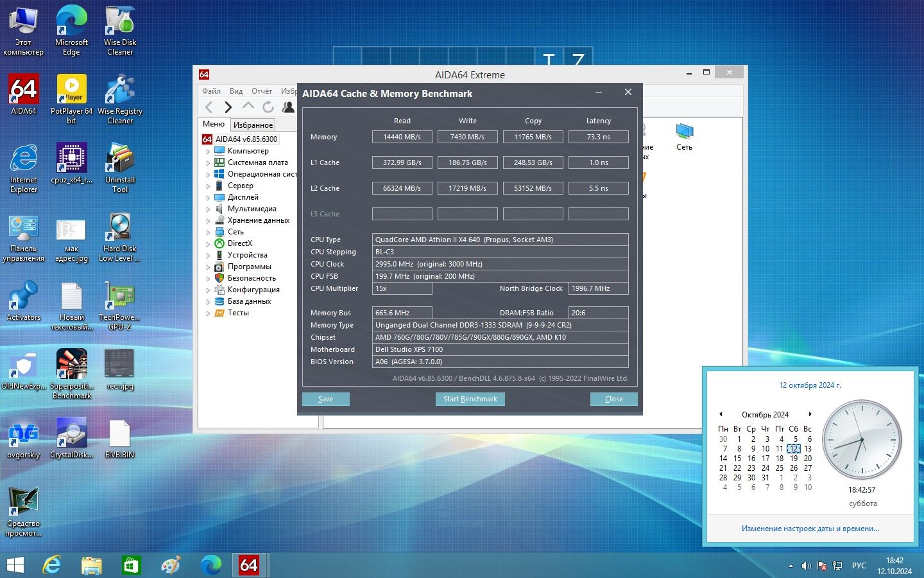Image resolution: width=924 pixels, height=578 pixels.
Task: Launch Wise Disk Cleaner shortcut
Action: [x=120, y=30]
